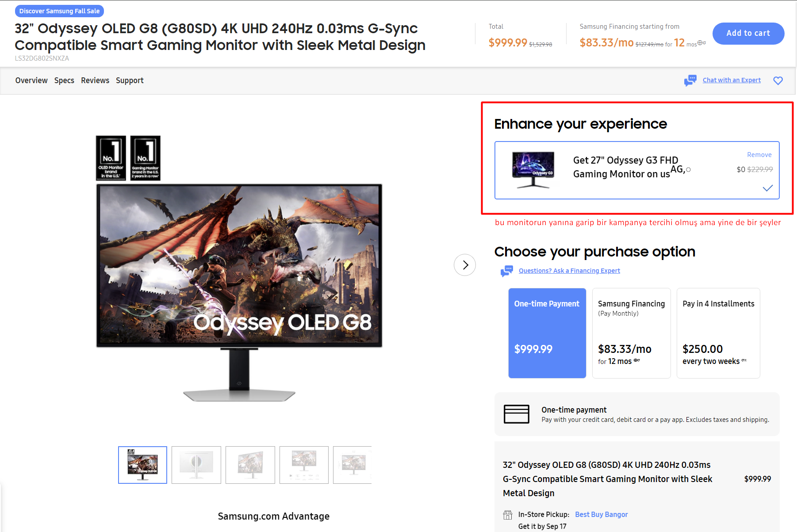Open the Specs tab
This screenshot has width=797, height=532.
(x=64, y=80)
